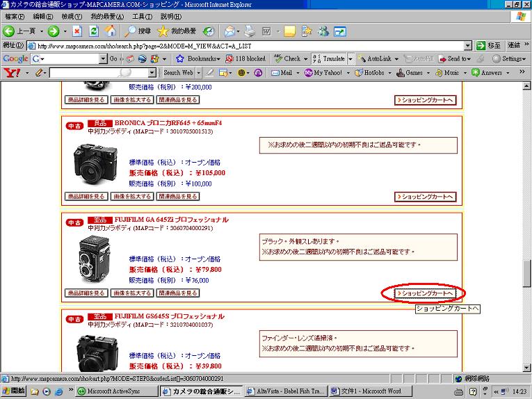Open the Google toolbar Send to menu
This screenshot has height=399, width=532.
[455, 58]
